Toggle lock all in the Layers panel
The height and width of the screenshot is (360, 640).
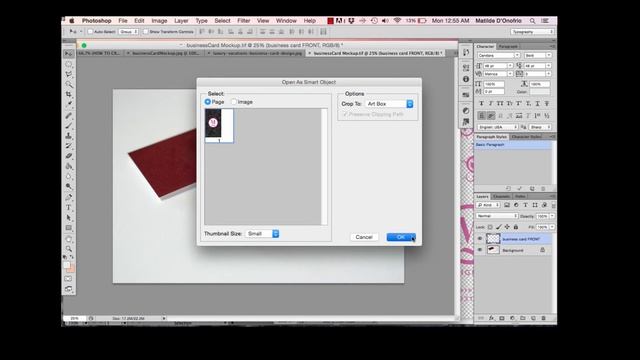click(516, 227)
